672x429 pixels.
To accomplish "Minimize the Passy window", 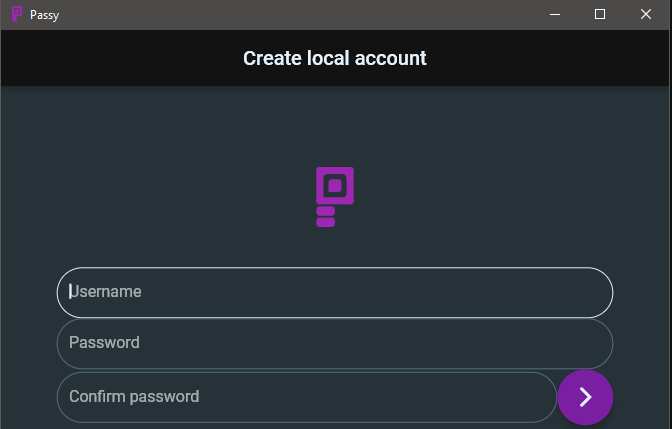I will [x=555, y=15].
